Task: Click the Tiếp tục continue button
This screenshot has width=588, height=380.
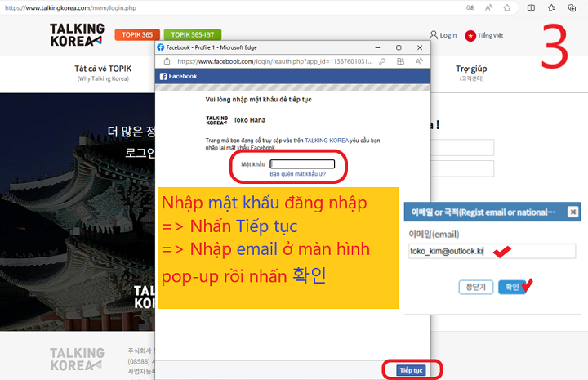Action: coord(411,370)
